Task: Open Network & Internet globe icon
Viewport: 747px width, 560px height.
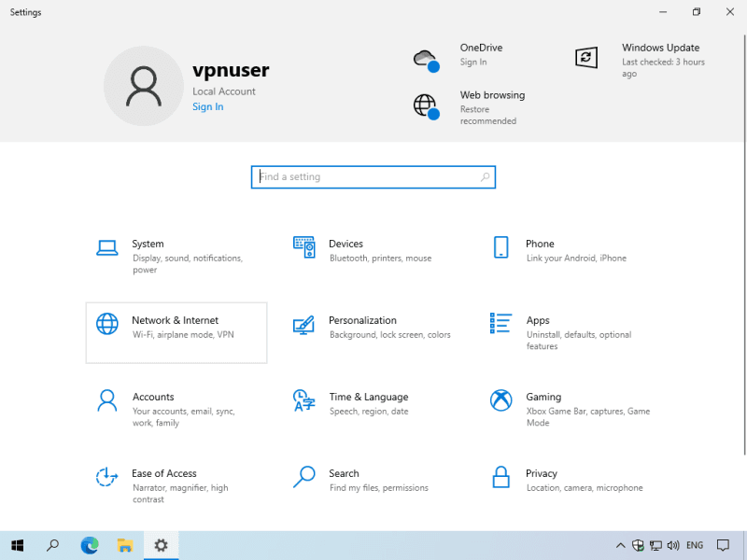Action: (x=107, y=324)
